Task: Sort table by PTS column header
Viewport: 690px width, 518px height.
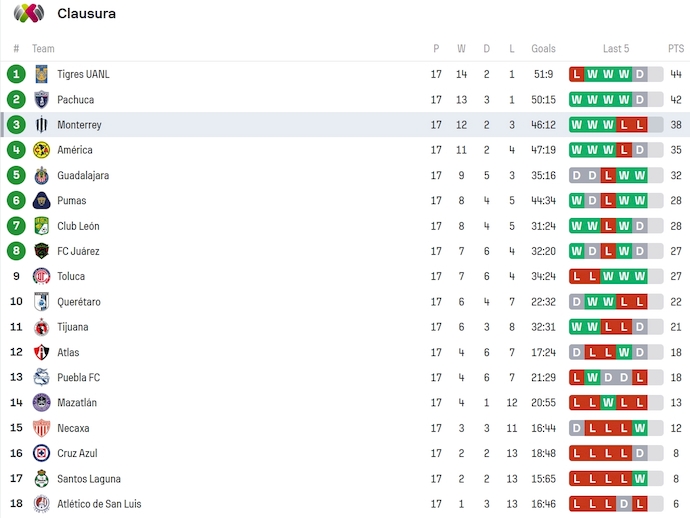Action: (x=676, y=48)
